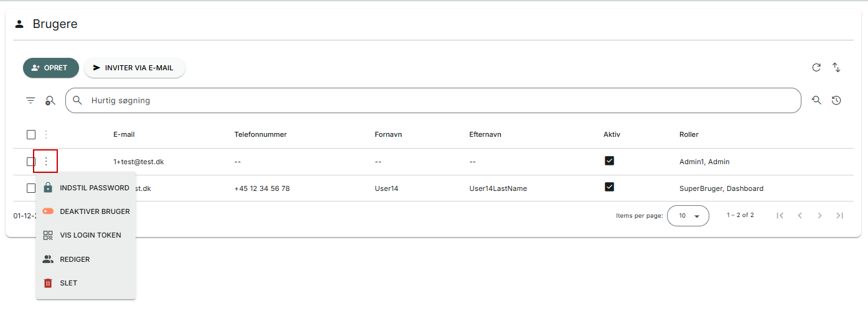Open the filter list icon beside search
Viewport: 868px width, 329px height.
pyautogui.click(x=30, y=100)
